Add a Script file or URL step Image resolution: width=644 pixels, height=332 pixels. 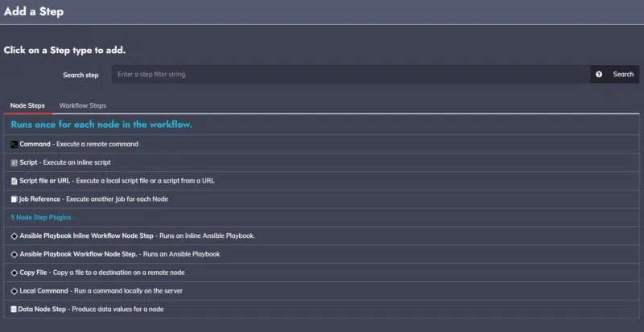pos(321,181)
